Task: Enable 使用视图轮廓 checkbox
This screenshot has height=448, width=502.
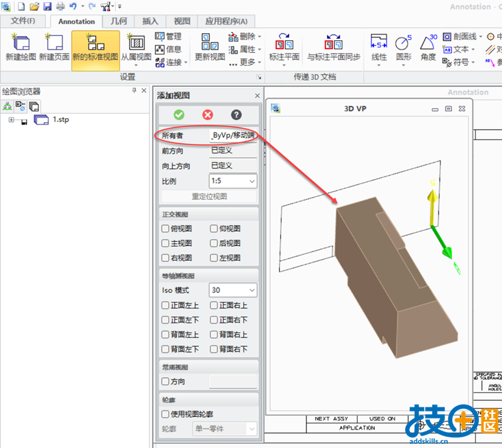Action: [165, 414]
